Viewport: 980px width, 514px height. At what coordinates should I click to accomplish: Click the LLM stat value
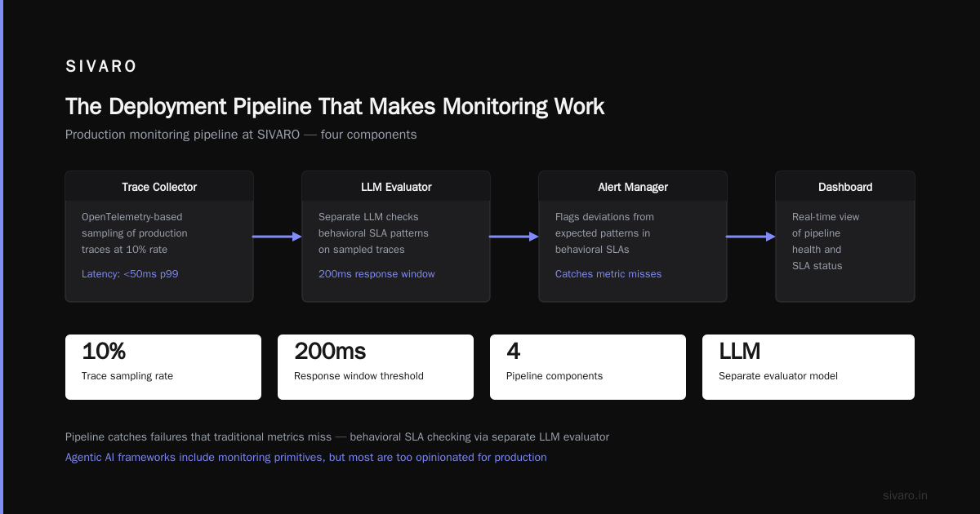pos(740,352)
